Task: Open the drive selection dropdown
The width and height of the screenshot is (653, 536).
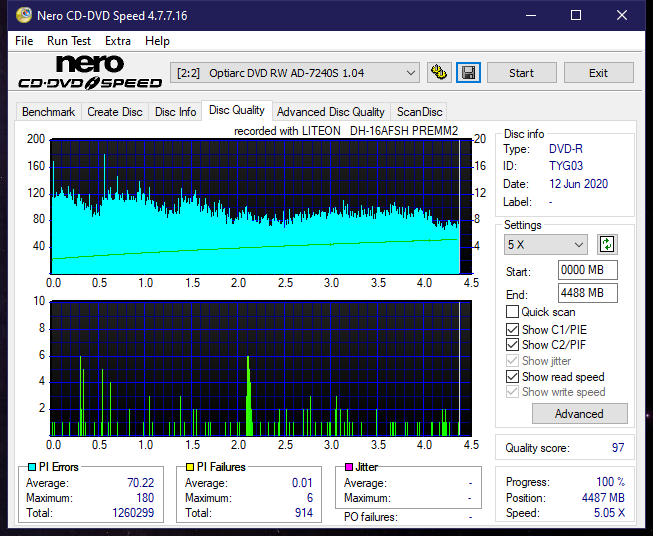Action: point(295,73)
